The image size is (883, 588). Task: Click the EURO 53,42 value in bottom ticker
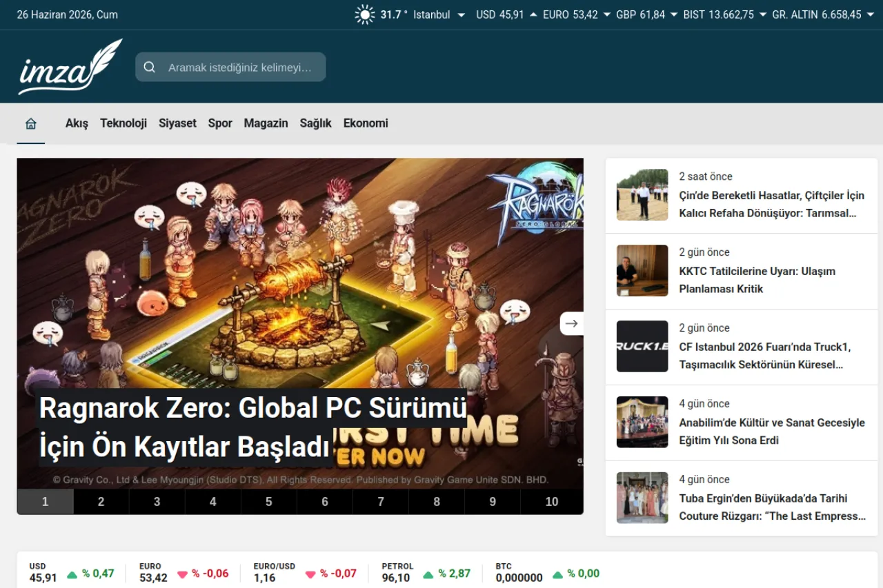tap(153, 578)
